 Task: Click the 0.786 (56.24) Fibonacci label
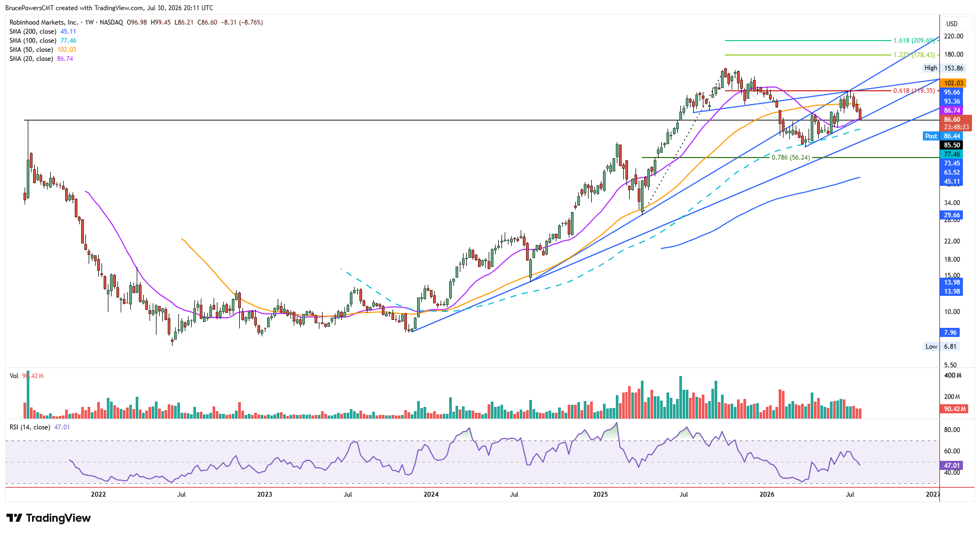(790, 158)
